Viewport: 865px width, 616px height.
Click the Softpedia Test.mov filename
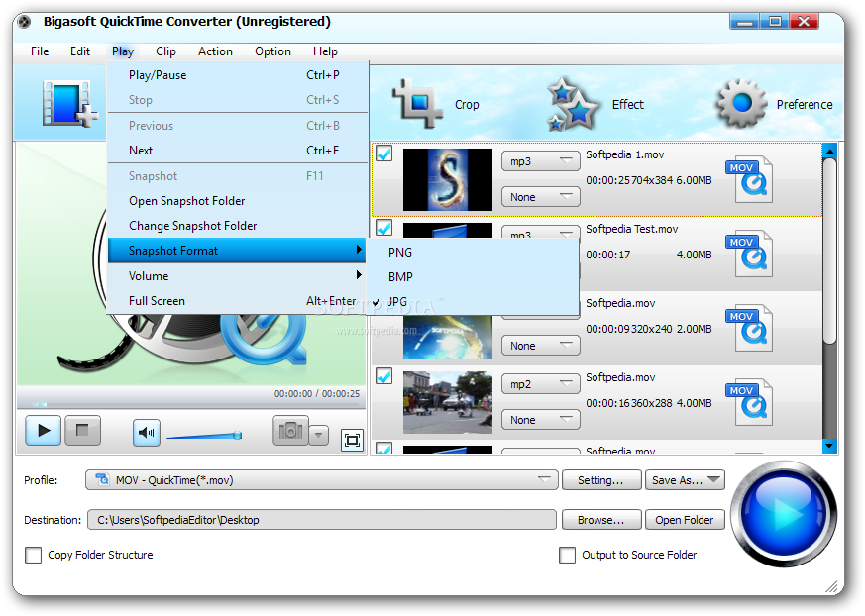coord(631,229)
